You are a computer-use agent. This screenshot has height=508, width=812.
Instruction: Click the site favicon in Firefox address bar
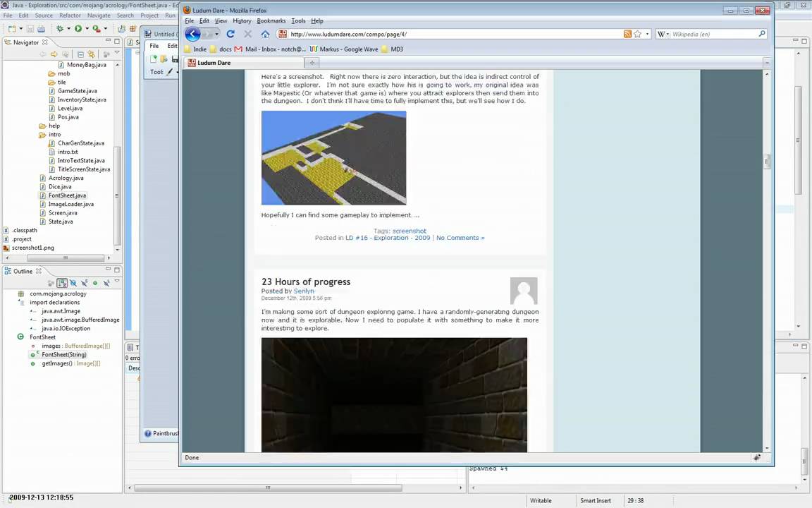pos(282,34)
